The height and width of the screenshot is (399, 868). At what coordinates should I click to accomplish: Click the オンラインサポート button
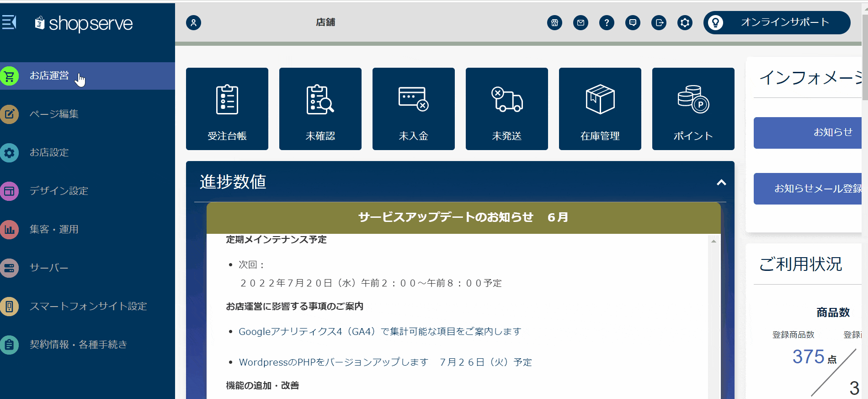coord(777,22)
